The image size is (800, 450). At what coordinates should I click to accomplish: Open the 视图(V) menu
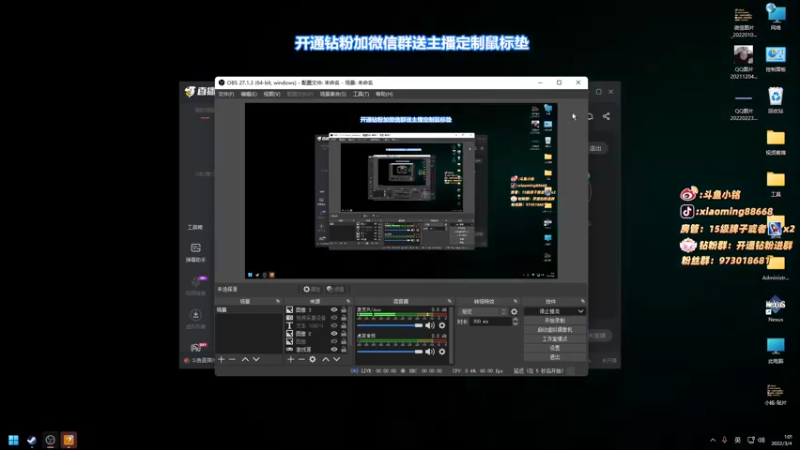coord(272,94)
